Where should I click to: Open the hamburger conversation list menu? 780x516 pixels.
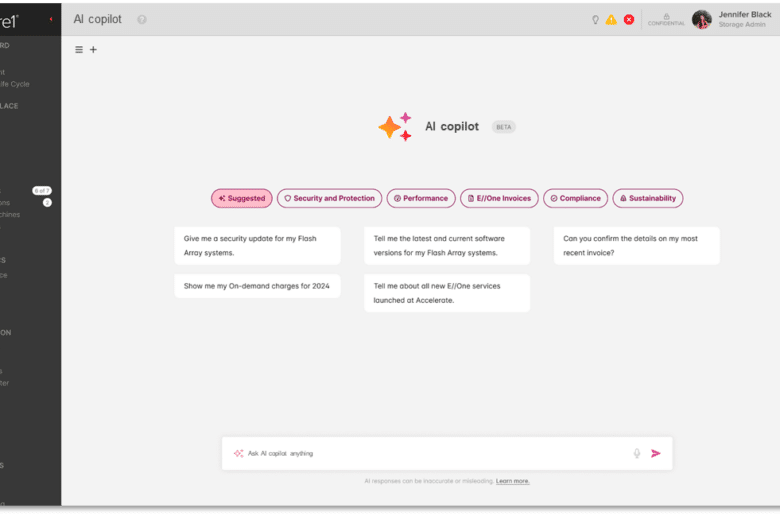pos(79,50)
